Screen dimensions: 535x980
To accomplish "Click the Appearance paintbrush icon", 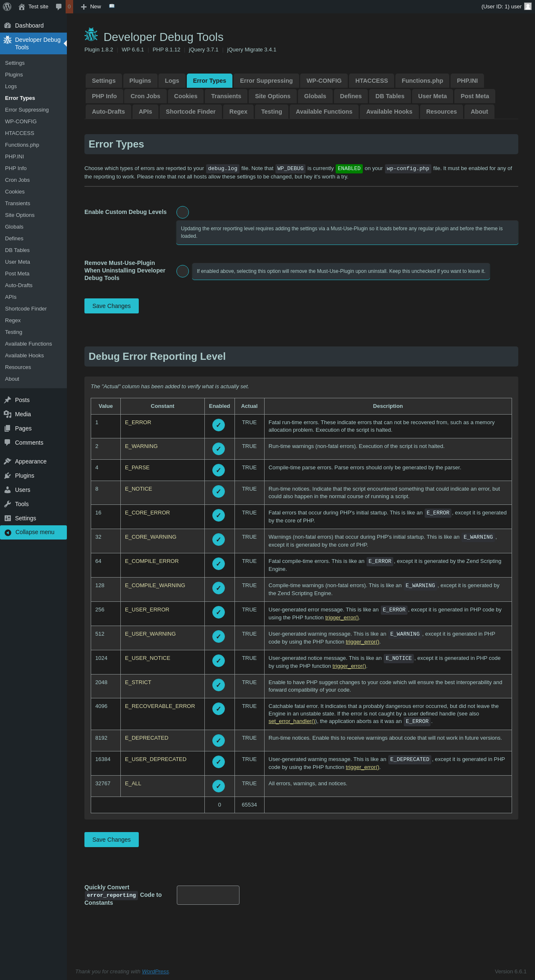I will coord(8,461).
